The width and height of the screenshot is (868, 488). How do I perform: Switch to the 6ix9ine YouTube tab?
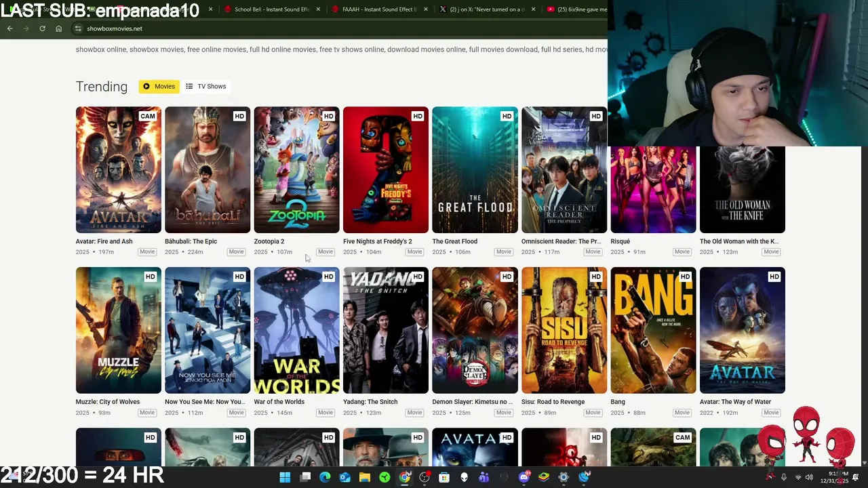[x=575, y=9]
